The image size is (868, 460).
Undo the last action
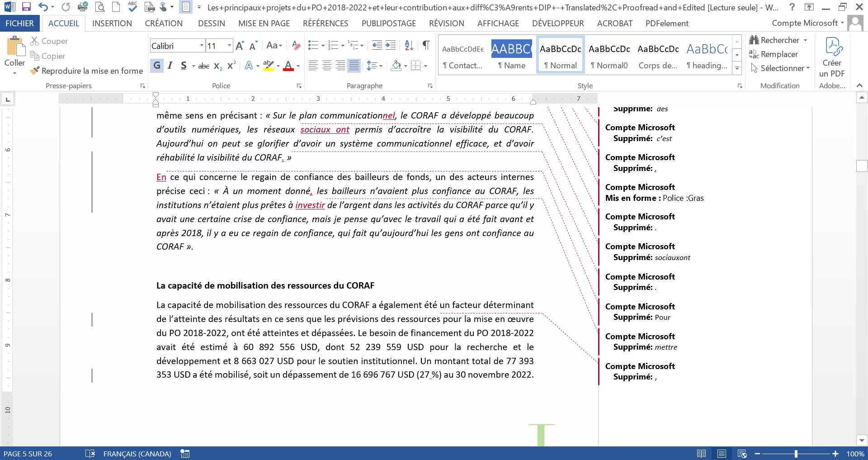(x=43, y=7)
